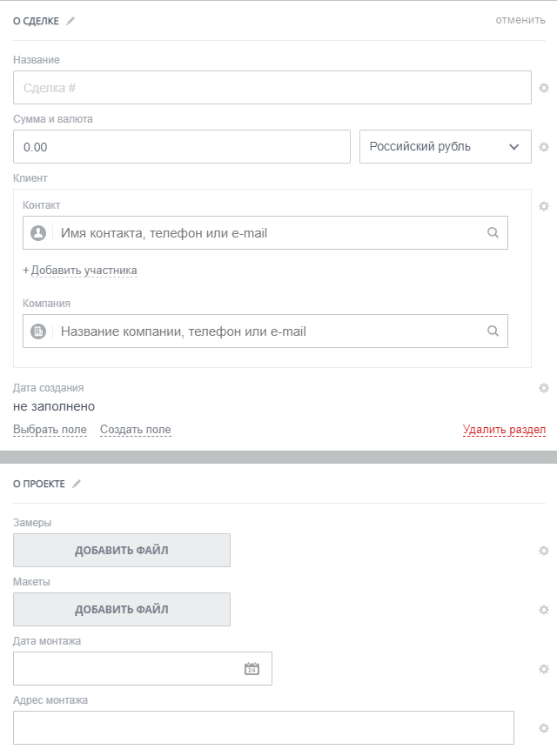Click the pencil icon next to О ПРОЕКТЕ
The image size is (557, 756).
(x=77, y=484)
